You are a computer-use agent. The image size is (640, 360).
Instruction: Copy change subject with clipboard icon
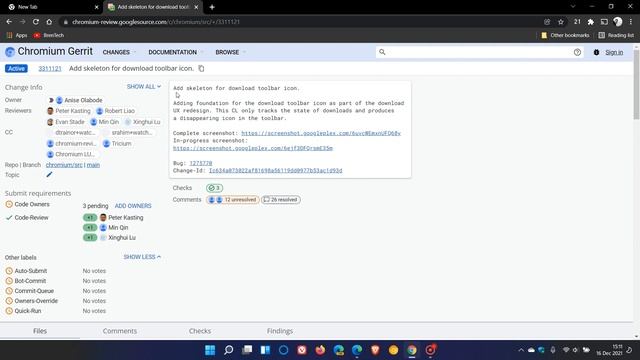coord(201,69)
